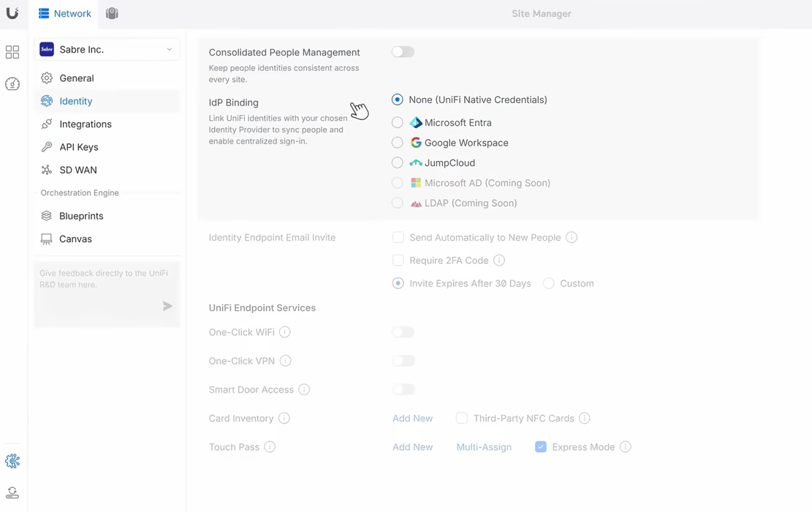Toggle One-Click VPN switch

click(403, 361)
